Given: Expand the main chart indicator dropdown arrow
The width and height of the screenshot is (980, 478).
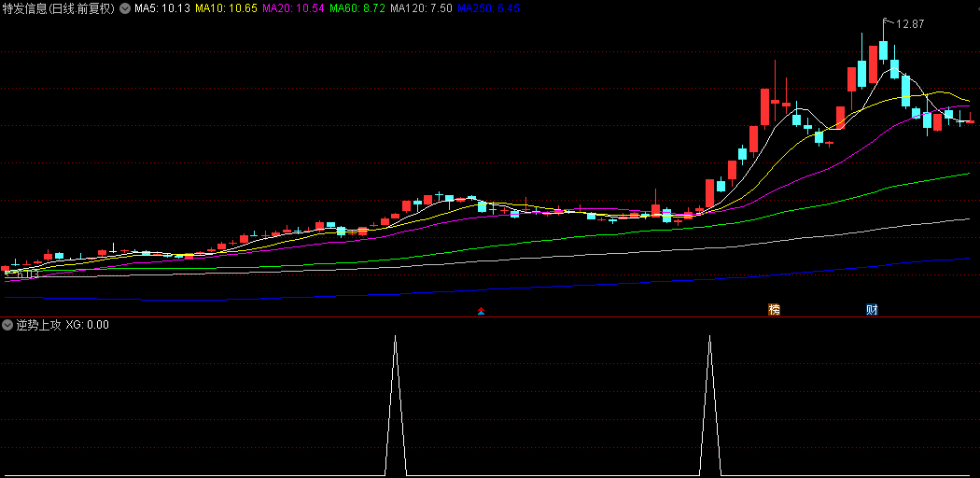Looking at the screenshot, I should tap(125, 8).
